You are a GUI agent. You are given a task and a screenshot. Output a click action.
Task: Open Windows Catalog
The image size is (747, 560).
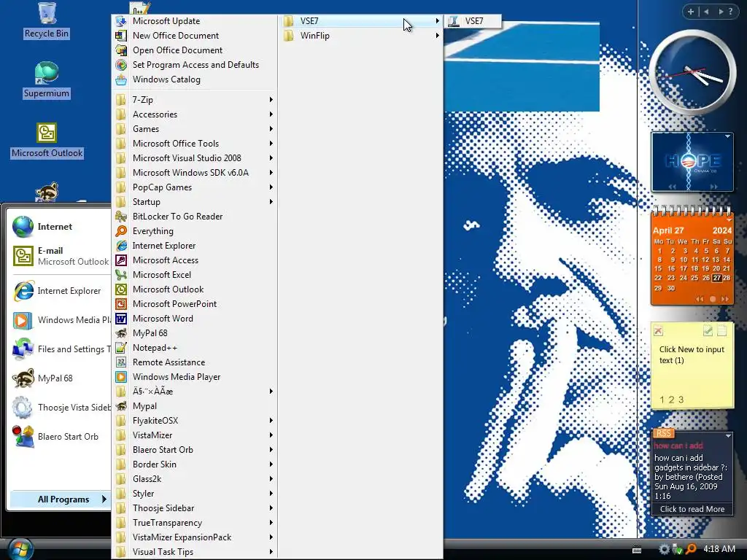(195, 79)
